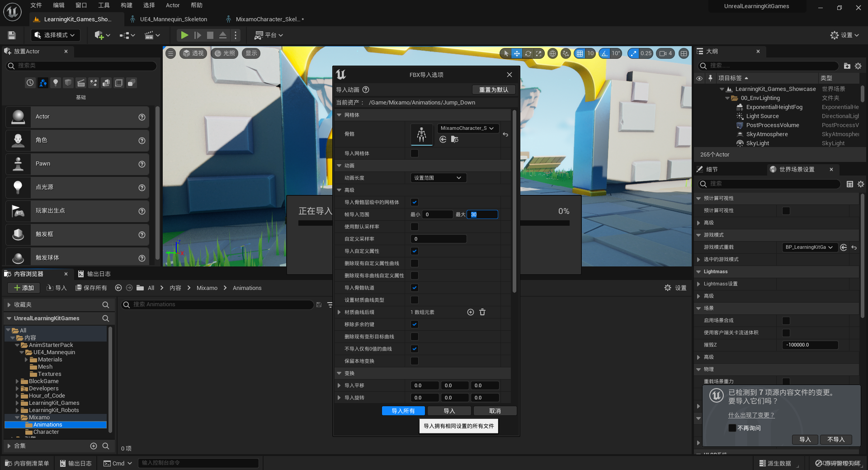Click 重置为默认 button
The height and width of the screenshot is (470, 868).
(494, 90)
